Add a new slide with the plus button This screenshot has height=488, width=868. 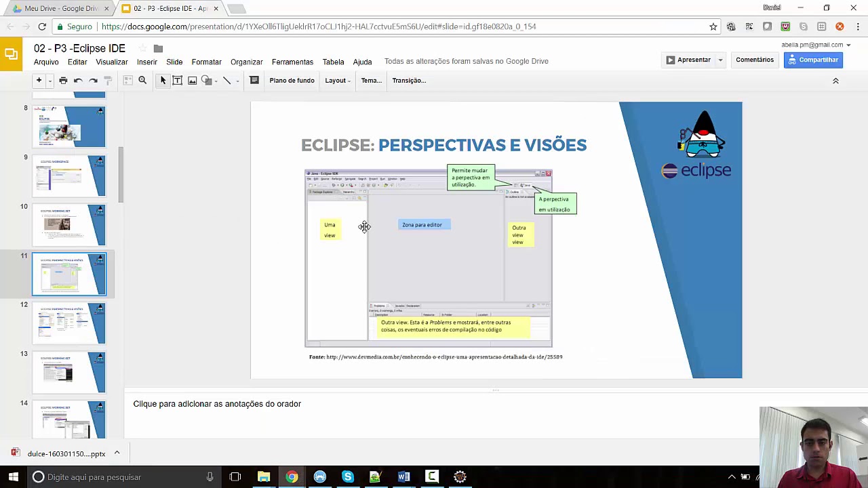(x=39, y=80)
